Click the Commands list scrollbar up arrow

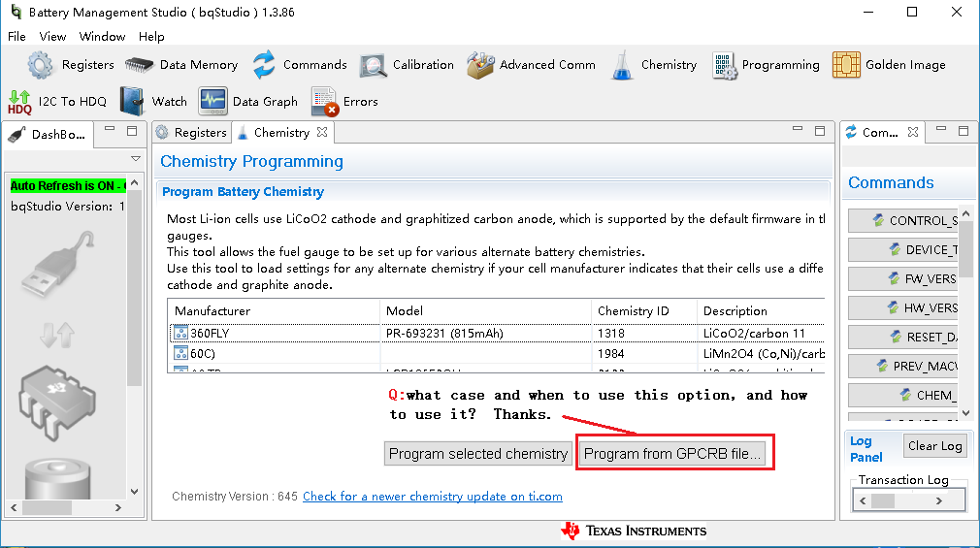pos(966,213)
